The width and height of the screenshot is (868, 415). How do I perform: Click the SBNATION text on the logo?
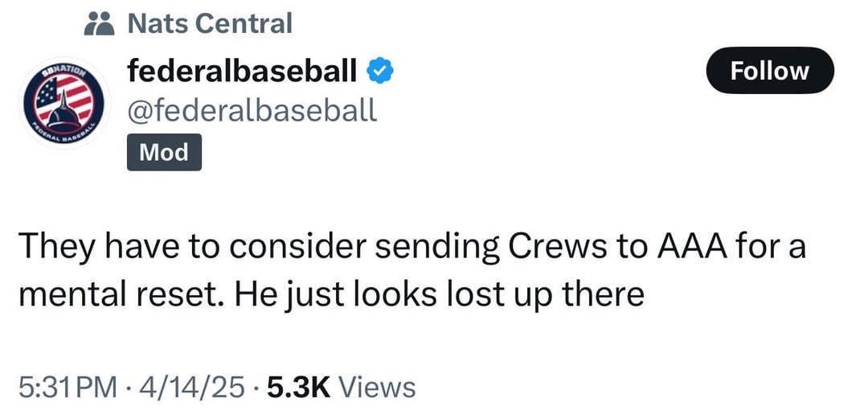(x=63, y=71)
